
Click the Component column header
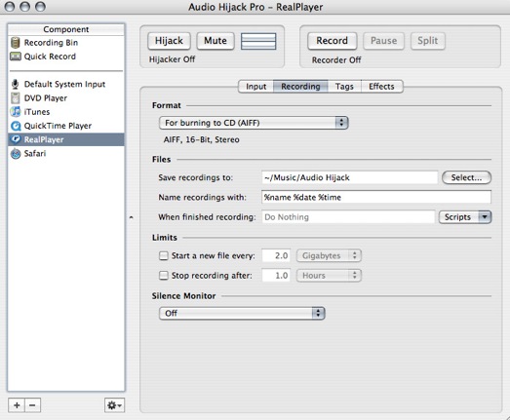pos(66,29)
